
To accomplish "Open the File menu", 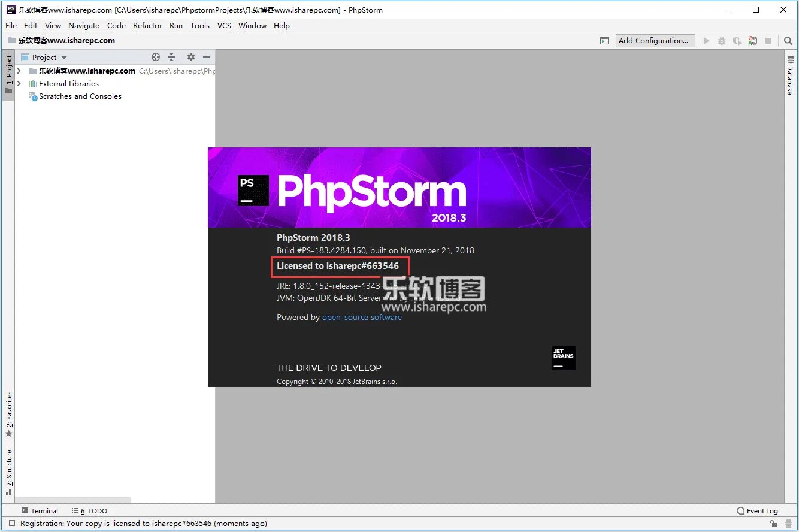I will click(x=11, y=25).
